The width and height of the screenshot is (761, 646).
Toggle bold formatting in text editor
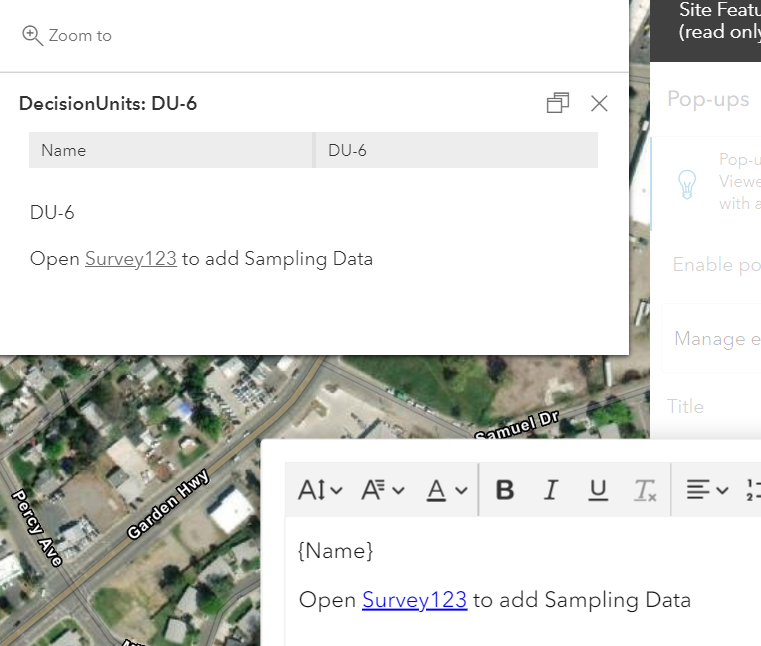(x=505, y=490)
